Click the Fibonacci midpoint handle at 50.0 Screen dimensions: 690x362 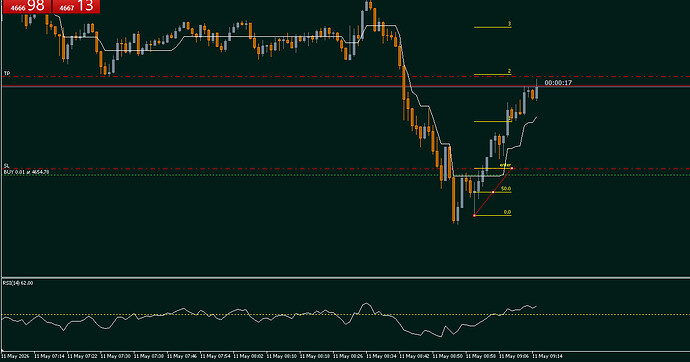pos(493,192)
